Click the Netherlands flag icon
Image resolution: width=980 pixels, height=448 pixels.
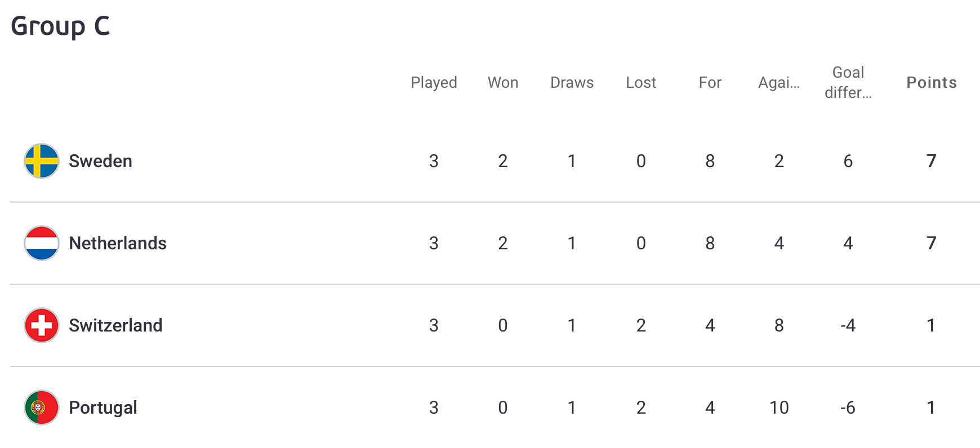(42, 243)
